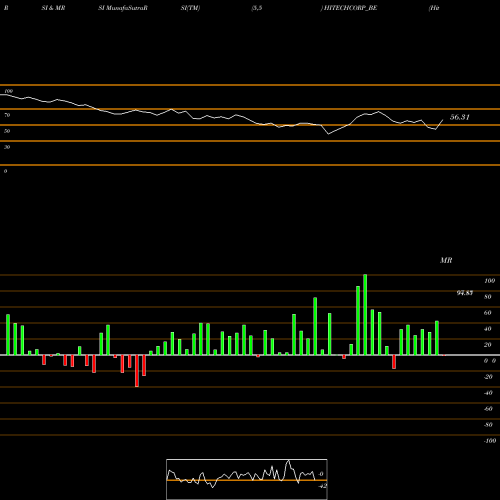Click the RSI axis label 70
This screenshot has height=500, width=500.
pyautogui.click(x=7, y=115)
